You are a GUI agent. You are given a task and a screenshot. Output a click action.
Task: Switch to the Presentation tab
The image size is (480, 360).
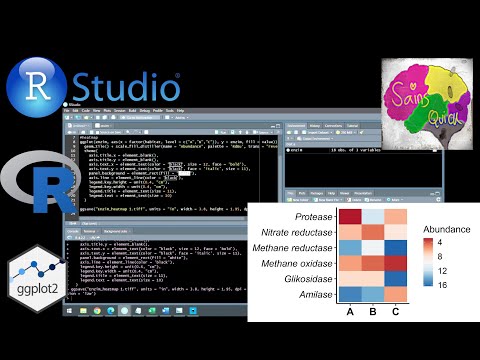[363, 193]
